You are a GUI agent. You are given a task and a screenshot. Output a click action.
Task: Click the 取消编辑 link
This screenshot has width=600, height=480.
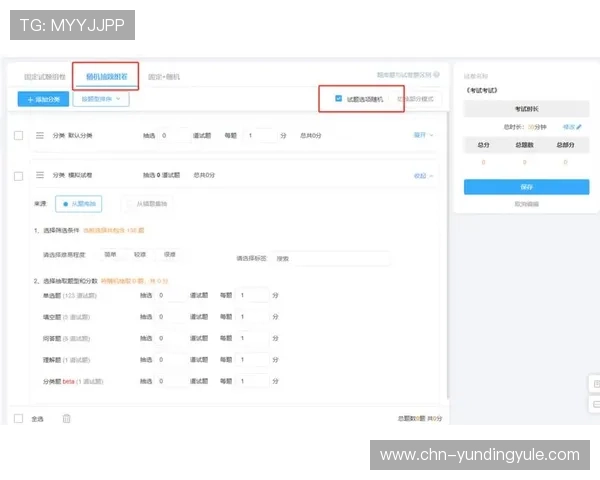click(x=527, y=204)
